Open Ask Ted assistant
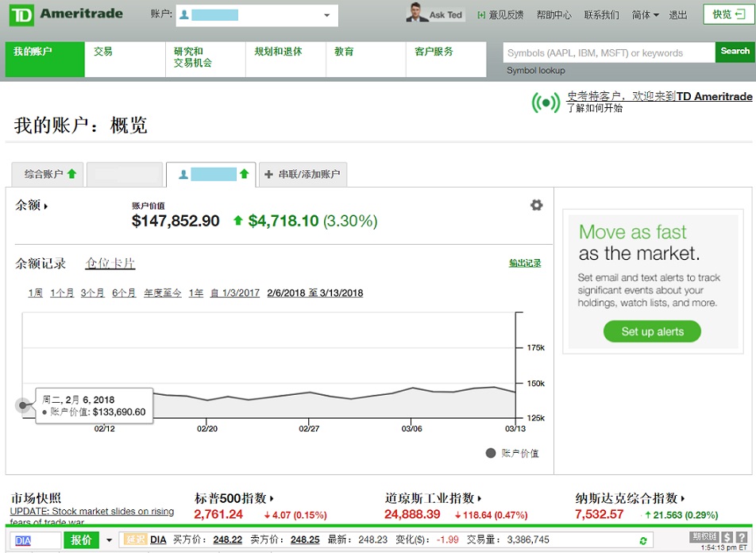The height and width of the screenshot is (553, 756). (434, 14)
